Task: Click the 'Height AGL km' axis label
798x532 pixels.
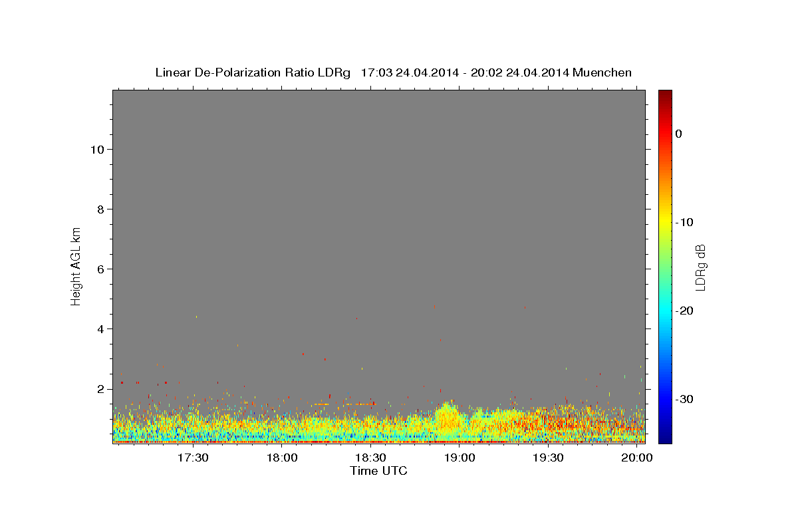Action: pyautogui.click(x=76, y=265)
